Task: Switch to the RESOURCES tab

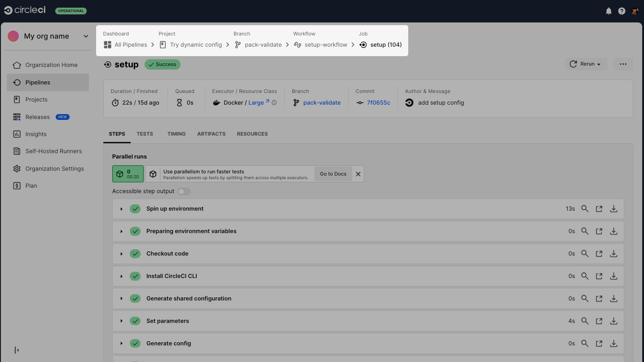Action: click(252, 134)
